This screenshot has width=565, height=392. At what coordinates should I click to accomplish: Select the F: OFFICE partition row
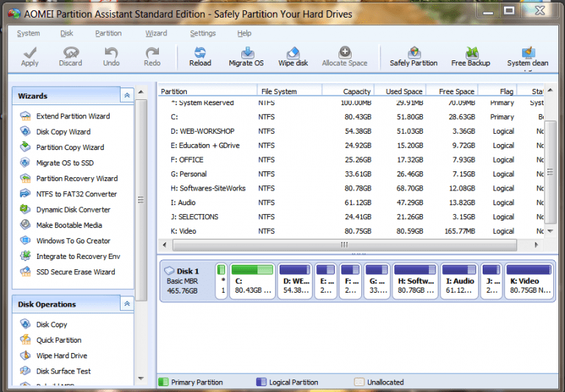(352, 160)
